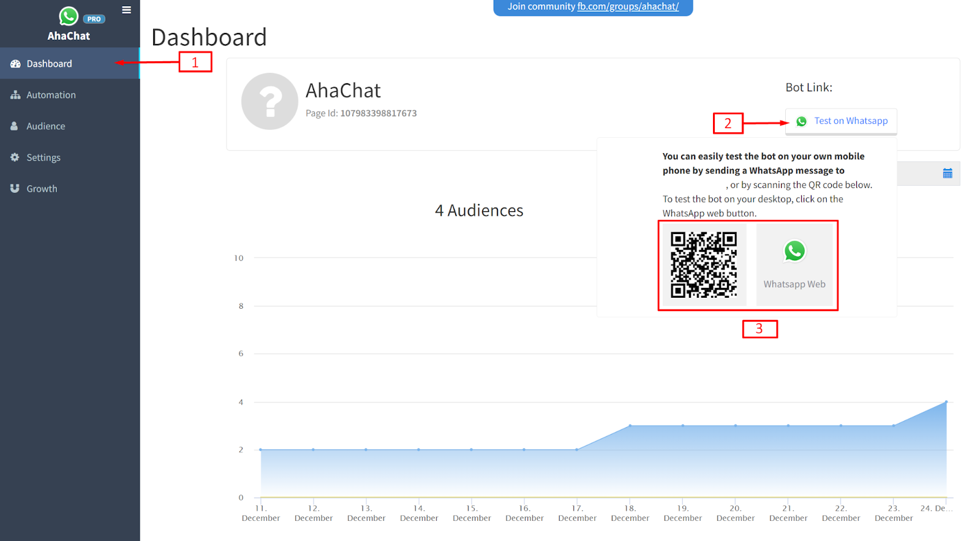Click the 12. December chart data point
Screen dimensions: 980x541
click(x=314, y=450)
